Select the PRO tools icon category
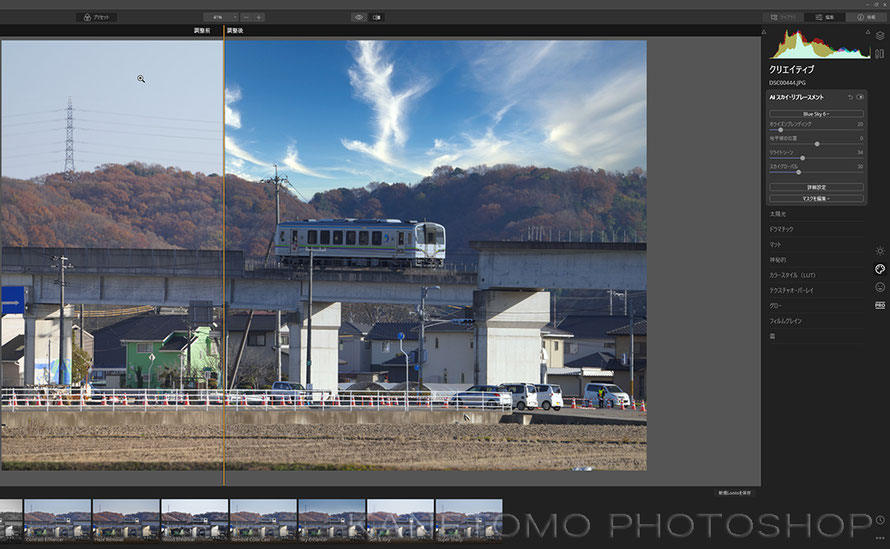 pos(880,305)
